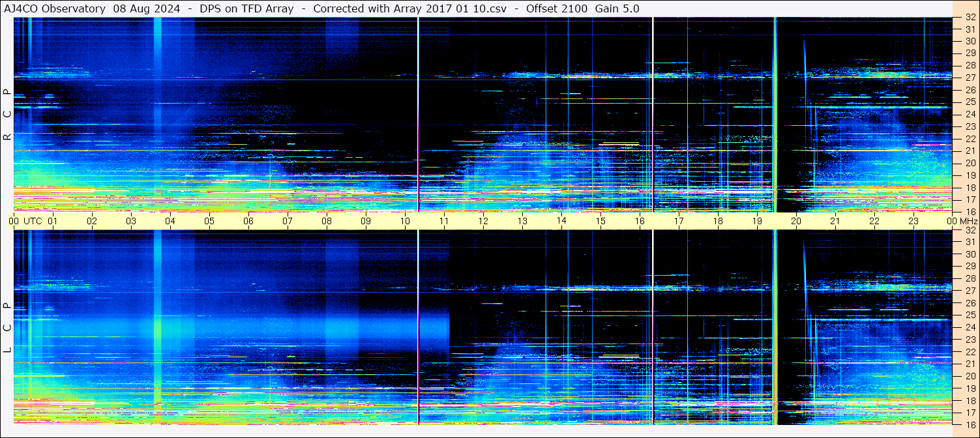
Task: Click the 01 UTC hour marker
Action: pos(53,221)
